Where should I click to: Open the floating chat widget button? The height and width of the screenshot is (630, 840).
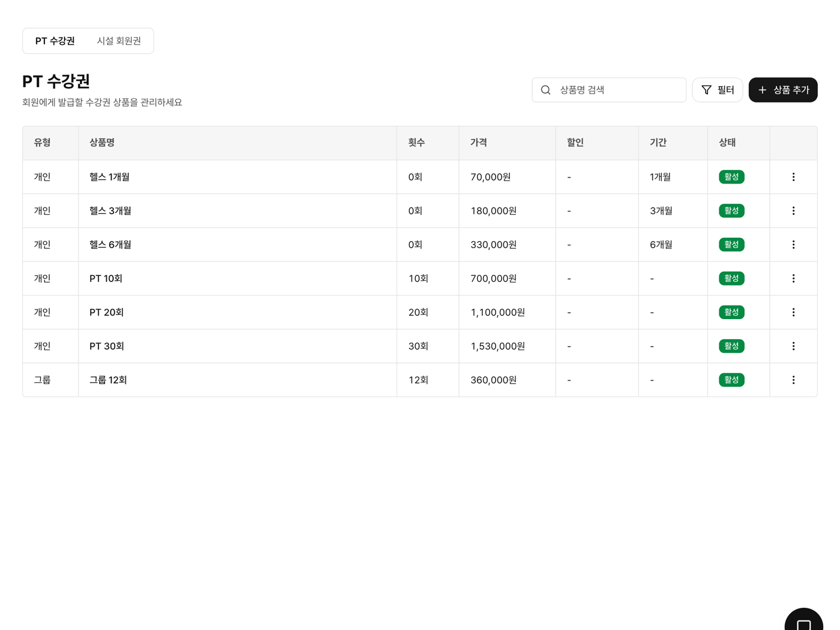tap(803, 621)
